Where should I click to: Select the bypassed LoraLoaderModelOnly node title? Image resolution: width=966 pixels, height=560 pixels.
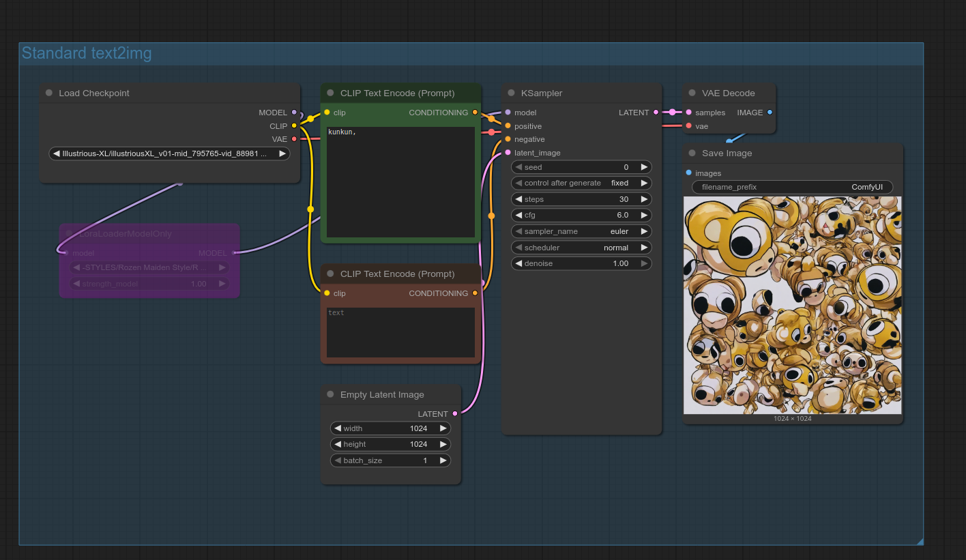[125, 234]
